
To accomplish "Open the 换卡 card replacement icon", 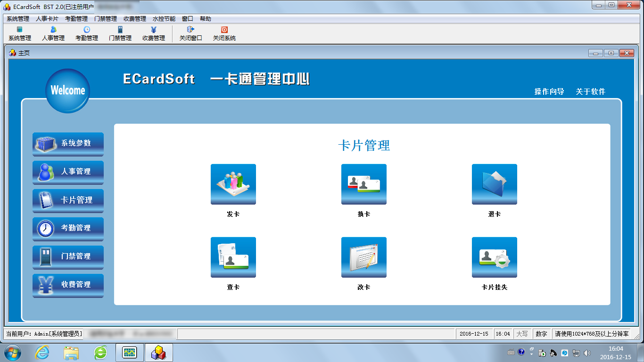I will 364,184.
